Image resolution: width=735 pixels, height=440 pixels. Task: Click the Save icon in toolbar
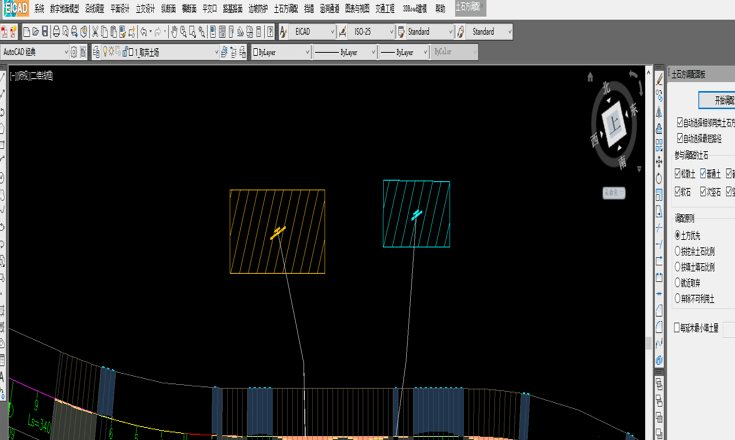(x=45, y=32)
